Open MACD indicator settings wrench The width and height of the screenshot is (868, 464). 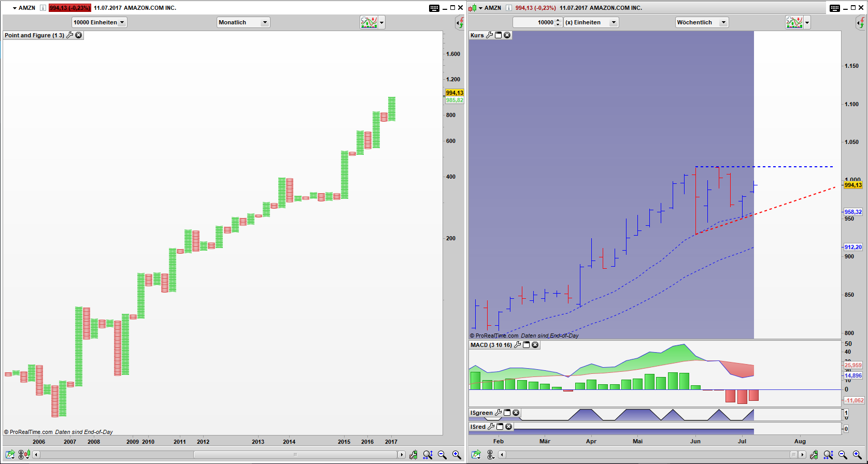[517, 345]
